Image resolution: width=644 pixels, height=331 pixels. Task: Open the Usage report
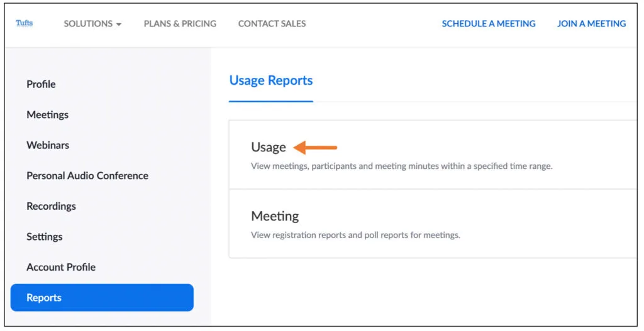coord(269,147)
